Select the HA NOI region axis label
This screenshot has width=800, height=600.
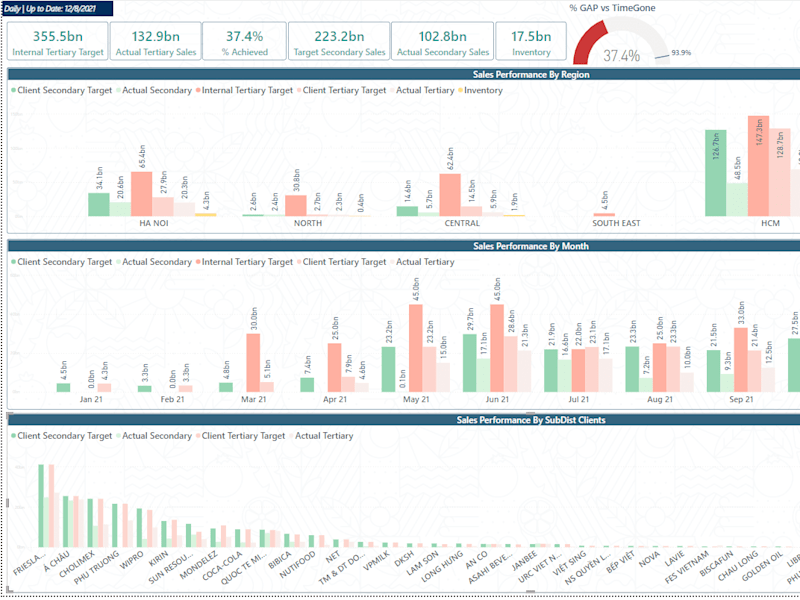pyautogui.click(x=154, y=223)
